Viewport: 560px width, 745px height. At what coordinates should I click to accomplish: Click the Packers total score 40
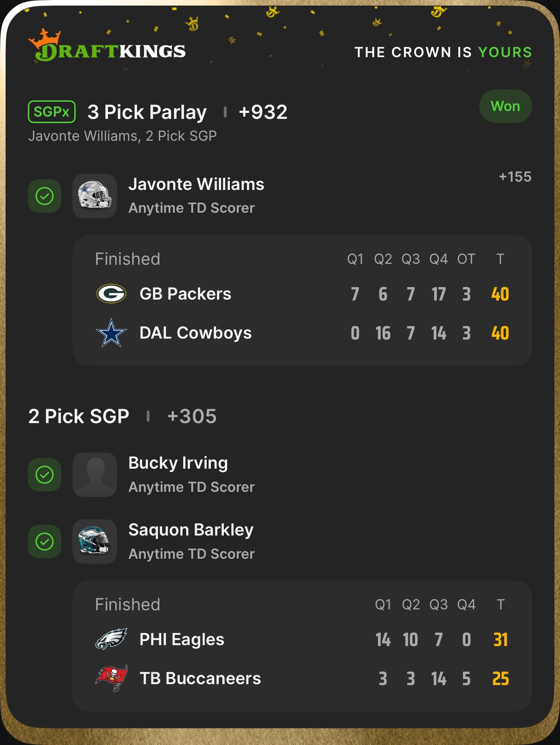[500, 294]
